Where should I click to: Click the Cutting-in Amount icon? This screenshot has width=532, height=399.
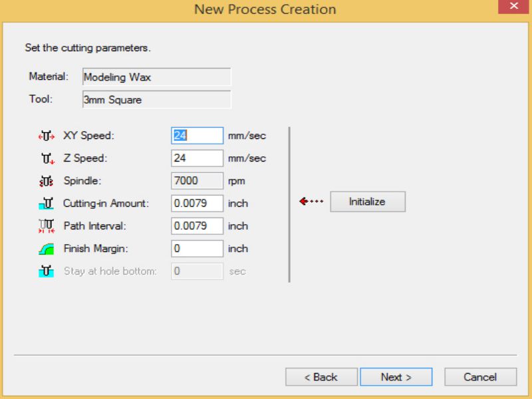[46, 203]
